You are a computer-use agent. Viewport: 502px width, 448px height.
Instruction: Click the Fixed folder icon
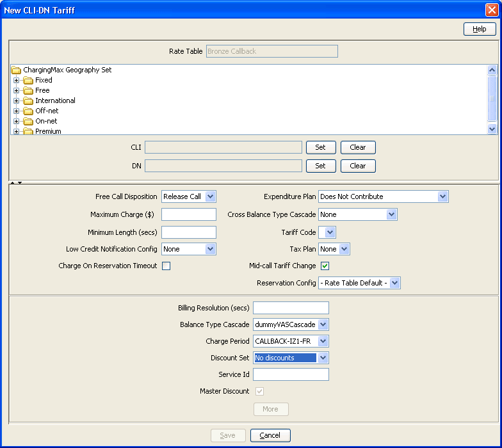28,81
